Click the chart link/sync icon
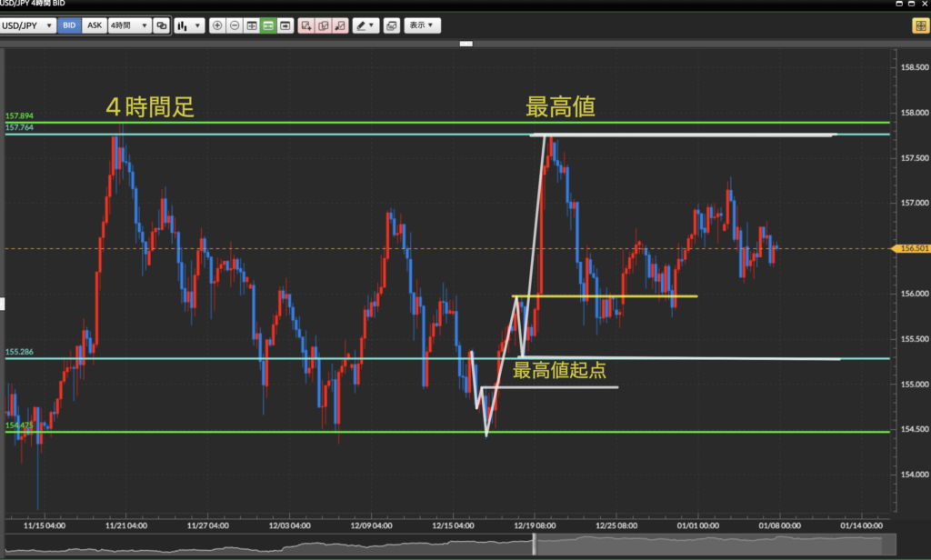Screen dimensions: 931x560 [x=161, y=25]
